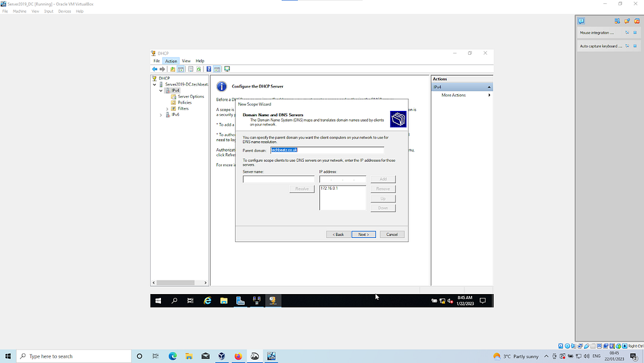
Task: Collapse the IPv4 Actions section arrow
Action: click(x=489, y=87)
